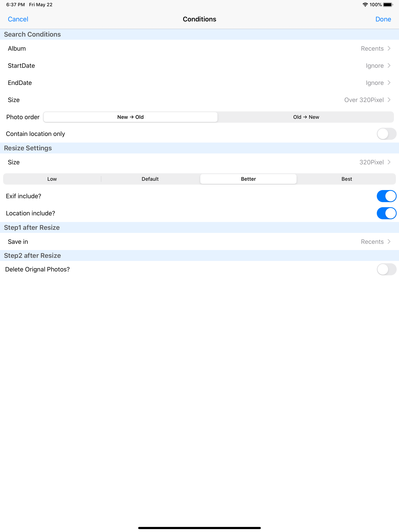Open the EndDate picker row

click(199, 83)
